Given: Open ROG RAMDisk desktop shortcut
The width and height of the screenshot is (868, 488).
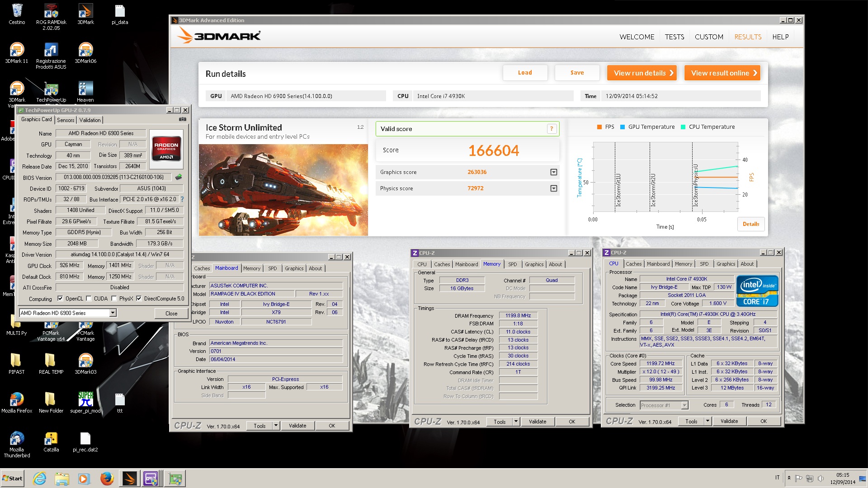Looking at the screenshot, I should point(51,17).
